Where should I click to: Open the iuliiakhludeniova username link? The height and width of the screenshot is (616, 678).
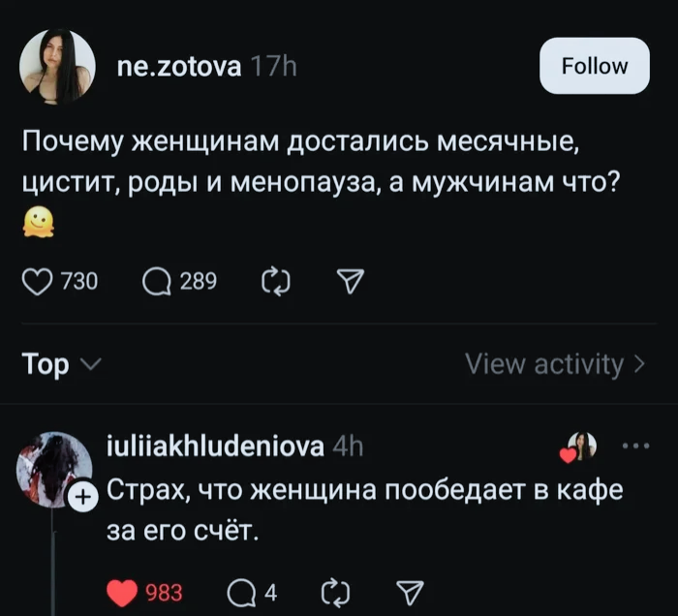(x=214, y=447)
